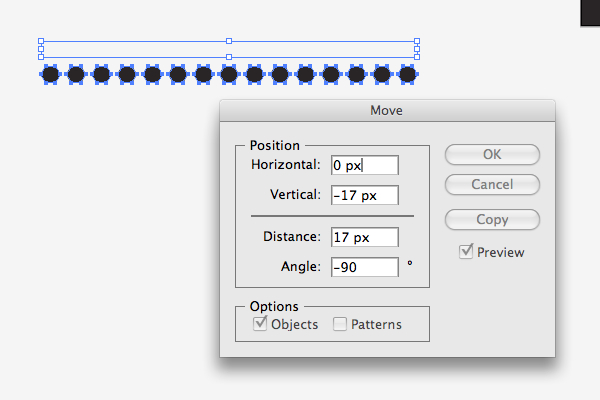Click OK in the Move dialog
Viewport: 600px width, 400px height.
pyautogui.click(x=492, y=155)
